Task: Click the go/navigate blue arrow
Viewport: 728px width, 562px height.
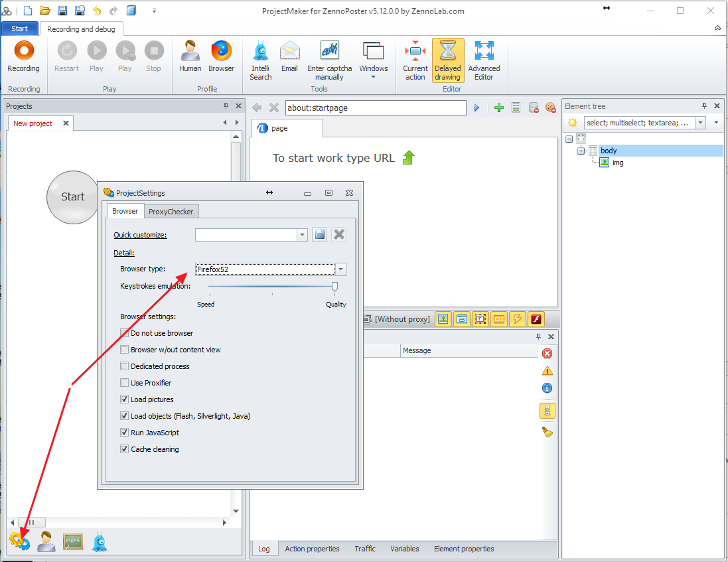Action: (x=476, y=107)
